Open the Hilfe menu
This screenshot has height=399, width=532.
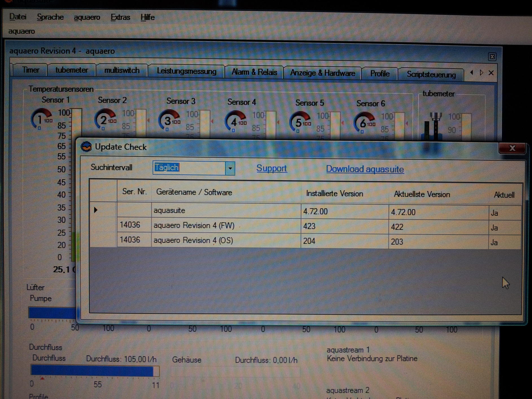tap(147, 17)
